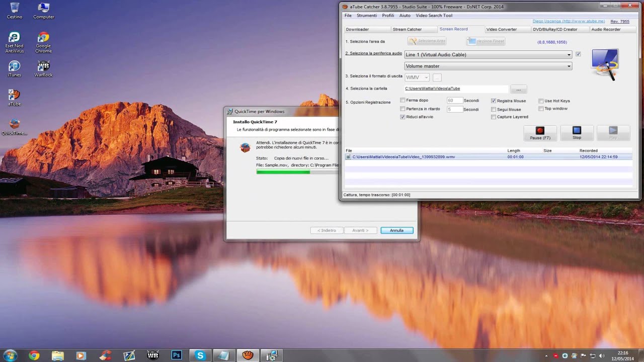644x362 pixels.
Task: Open the QuickTime desktop shortcut
Action: 15,127
